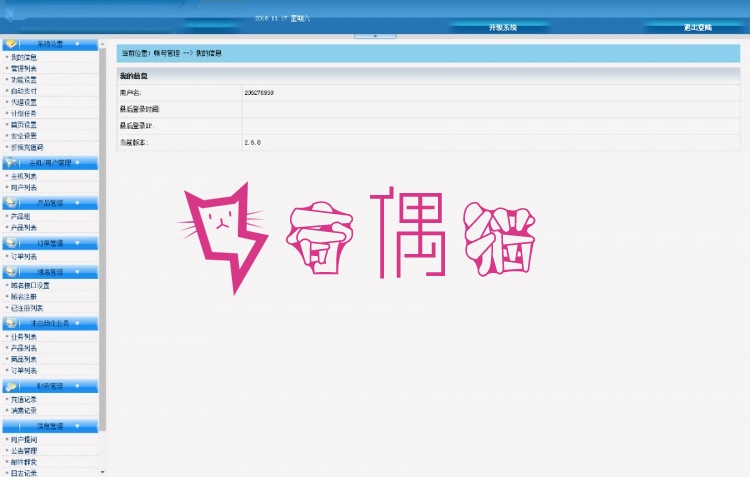
Task: Open 订单列表 under 非自动化业务
Action: [x=24, y=370]
